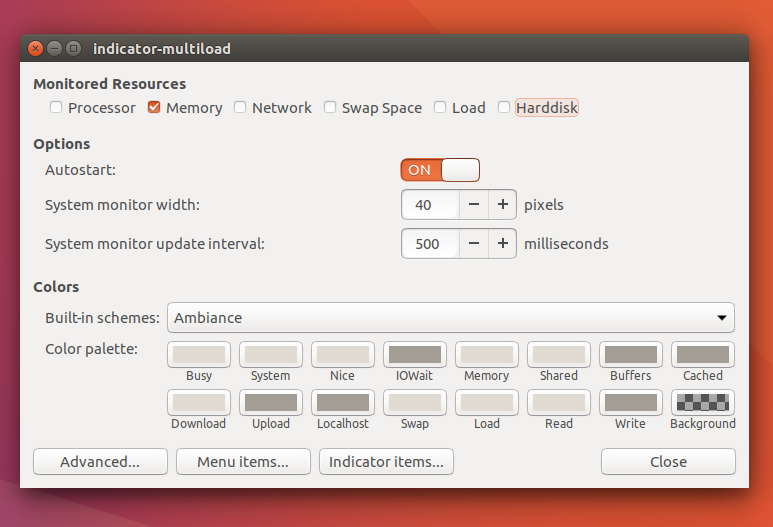Open the Indicator items... button
Image resolution: width=773 pixels, height=527 pixels.
click(x=386, y=461)
